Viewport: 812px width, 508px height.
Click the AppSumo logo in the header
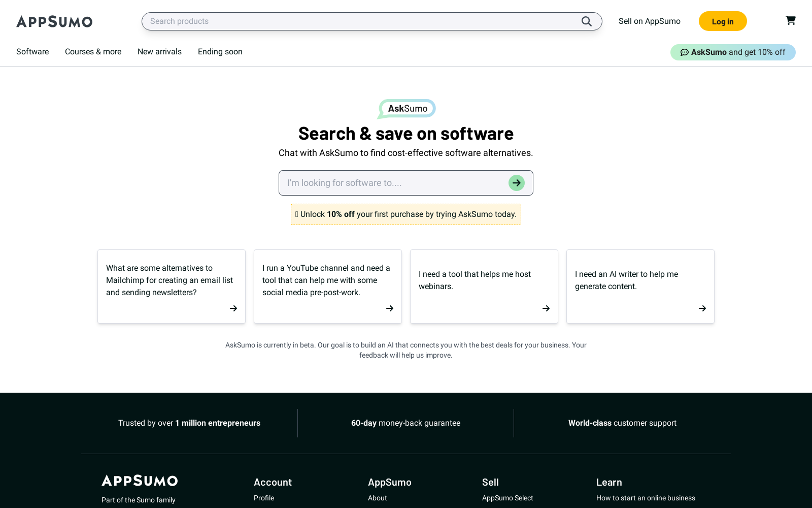54,21
